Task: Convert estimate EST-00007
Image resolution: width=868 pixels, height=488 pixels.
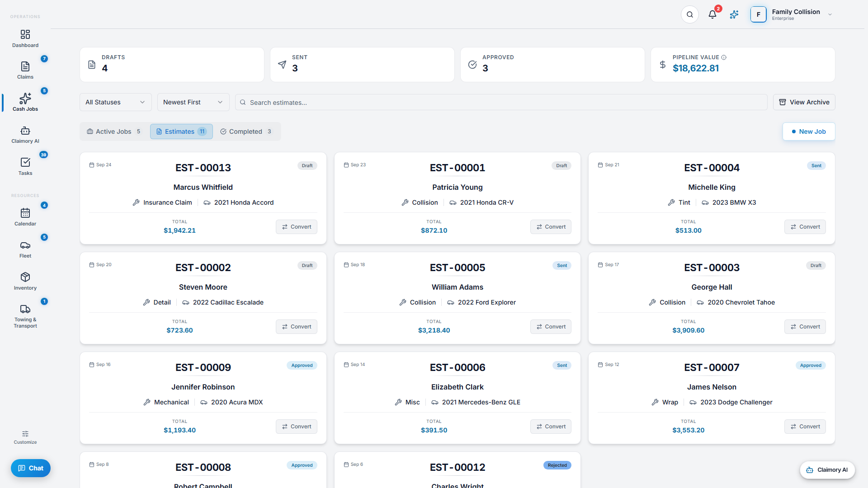Action: point(805,427)
